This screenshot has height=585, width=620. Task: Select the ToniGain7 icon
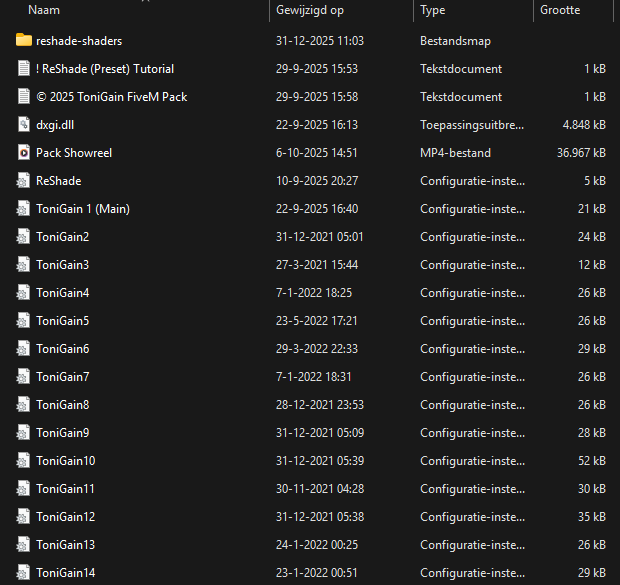[25, 377]
